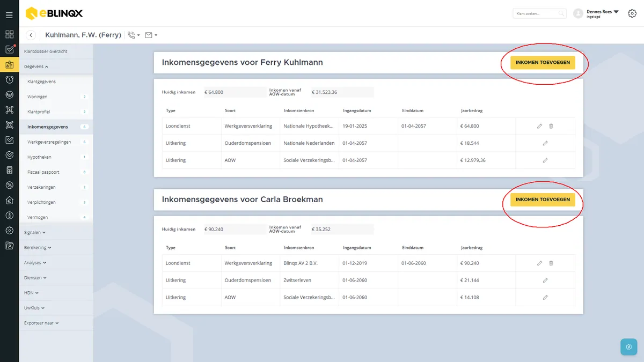Viewport: 644px width, 362px height.
Task: Edit Ferry Kuhlmann's AOW row of € 12.979,36
Action: coord(545,160)
